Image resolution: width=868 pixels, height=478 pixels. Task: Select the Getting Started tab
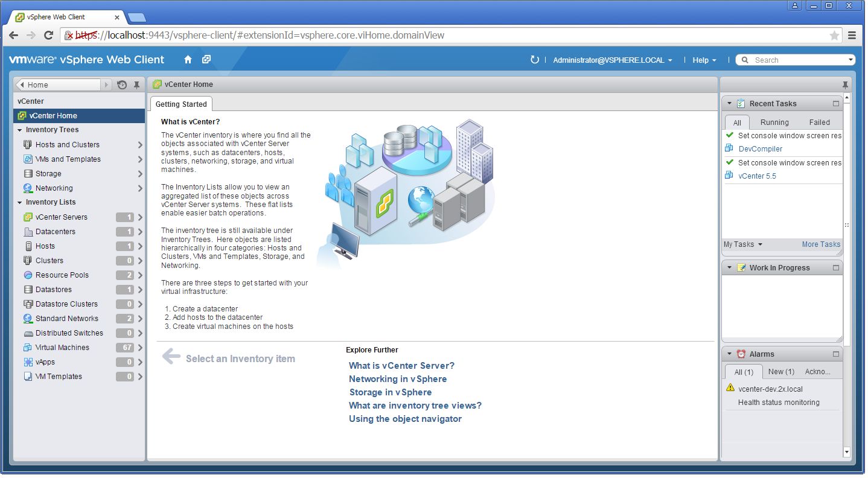coord(181,104)
